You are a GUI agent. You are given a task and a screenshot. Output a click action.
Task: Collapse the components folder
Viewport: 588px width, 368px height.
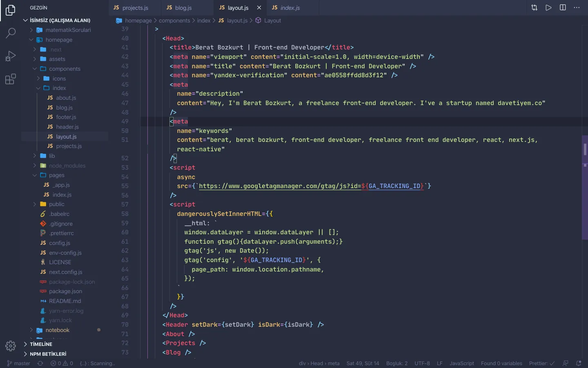click(65, 69)
